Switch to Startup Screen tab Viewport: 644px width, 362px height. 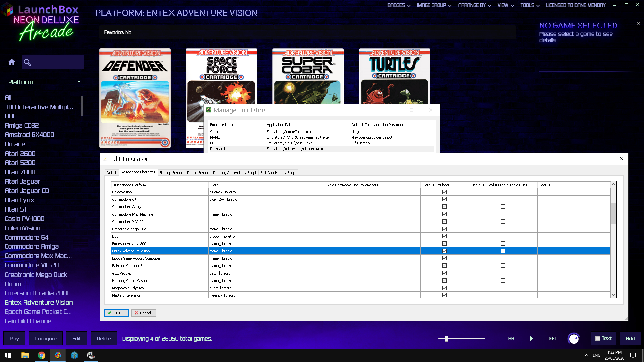[x=171, y=173]
